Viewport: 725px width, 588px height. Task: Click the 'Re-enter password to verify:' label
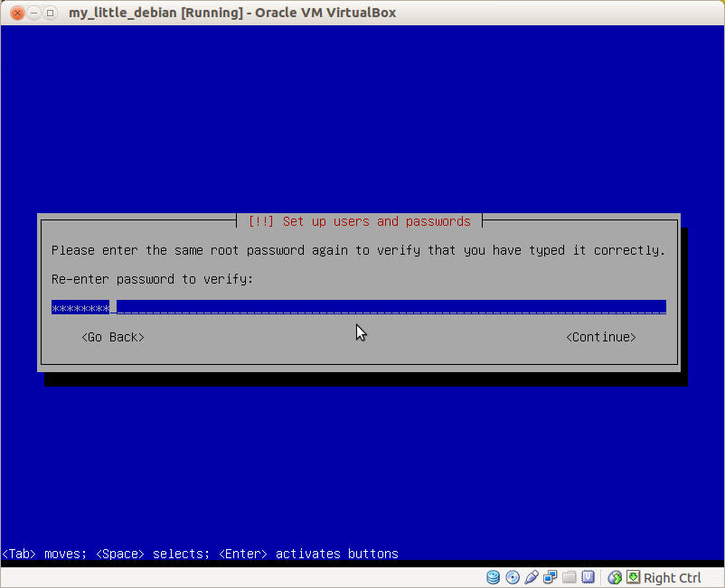pyautogui.click(x=152, y=279)
